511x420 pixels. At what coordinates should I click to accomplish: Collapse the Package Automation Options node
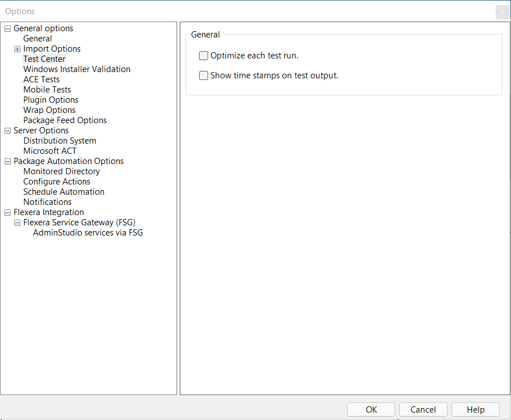coord(7,161)
